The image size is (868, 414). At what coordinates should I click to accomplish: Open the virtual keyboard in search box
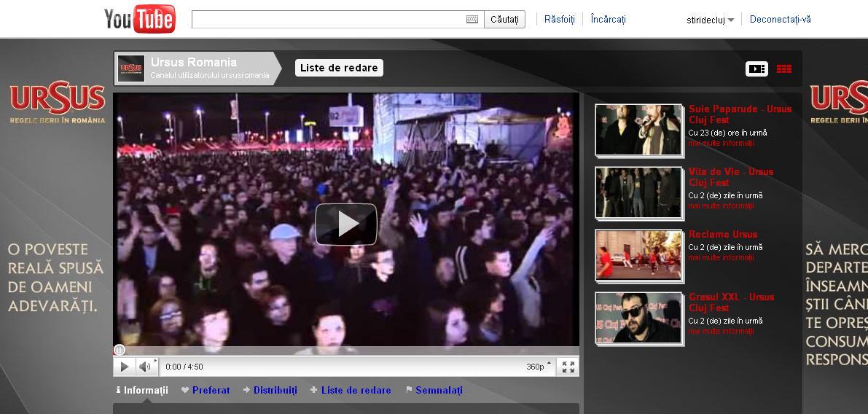click(472, 20)
